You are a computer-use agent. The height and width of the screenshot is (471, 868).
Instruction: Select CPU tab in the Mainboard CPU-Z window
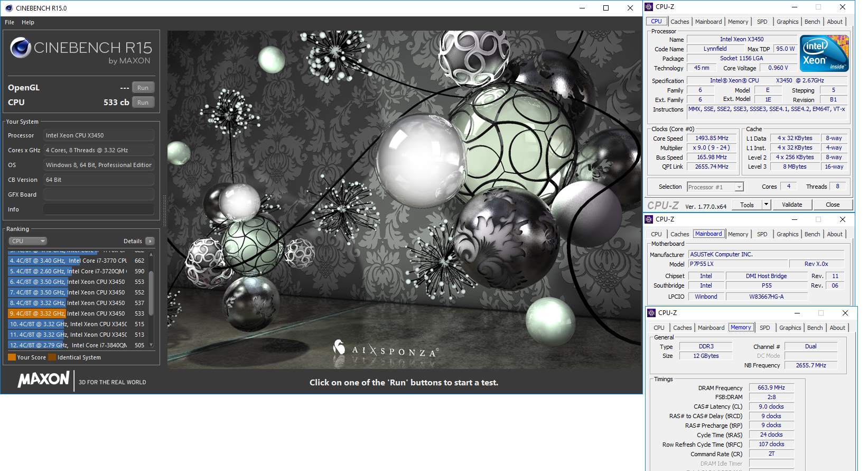coord(656,234)
